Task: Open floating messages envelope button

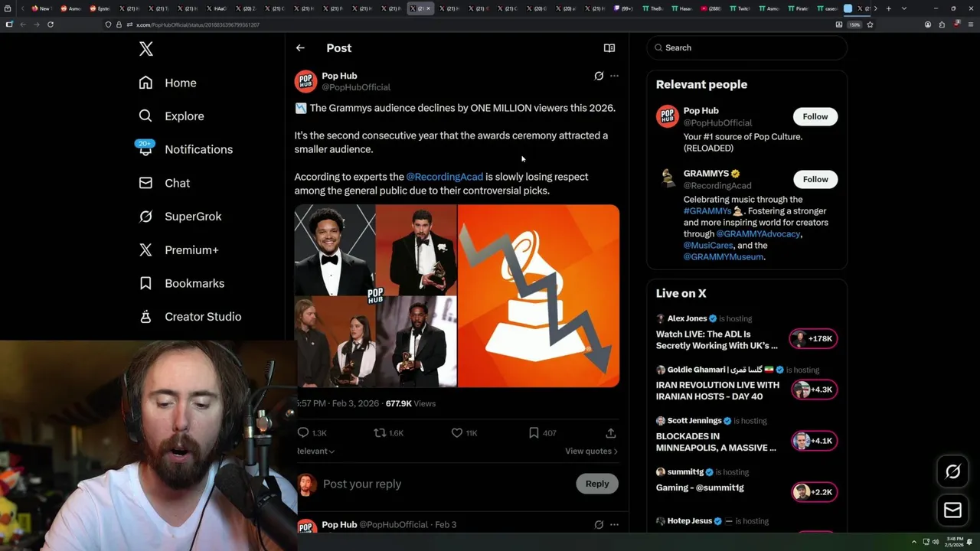Action: click(952, 510)
